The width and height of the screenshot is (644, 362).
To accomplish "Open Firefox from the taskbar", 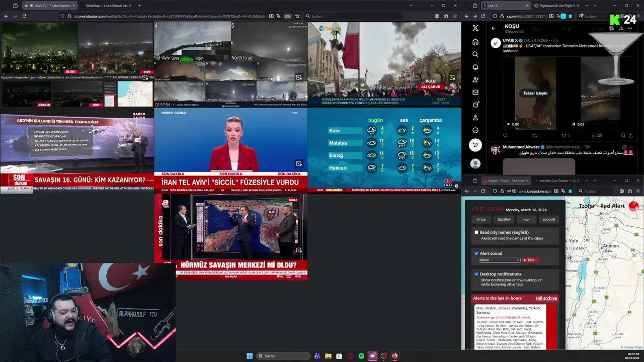I will coord(394,356).
